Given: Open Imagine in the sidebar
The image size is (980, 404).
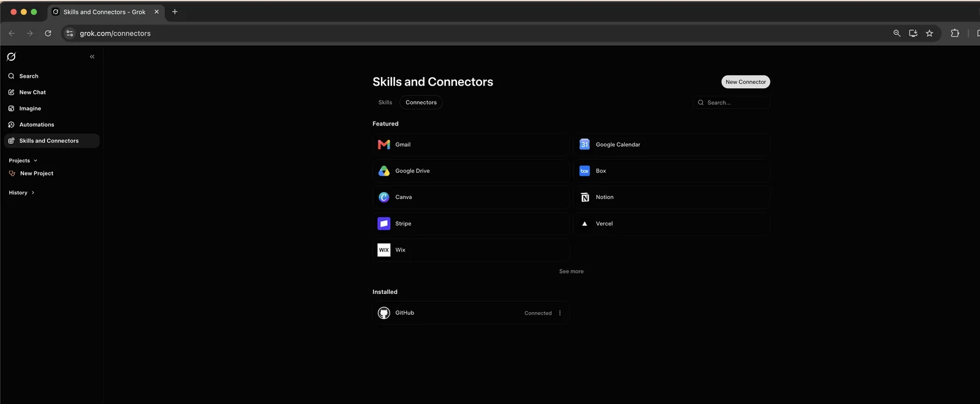Looking at the screenshot, I should pos(51,108).
